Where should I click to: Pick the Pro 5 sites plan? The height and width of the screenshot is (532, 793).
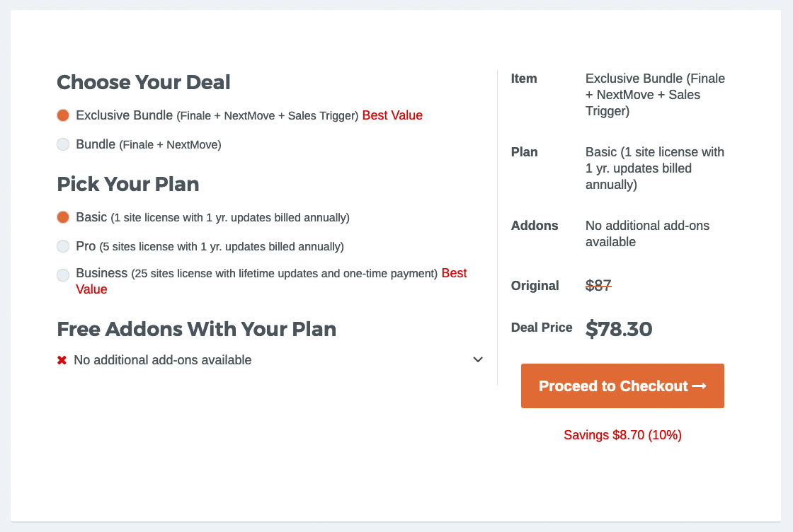pyautogui.click(x=63, y=246)
